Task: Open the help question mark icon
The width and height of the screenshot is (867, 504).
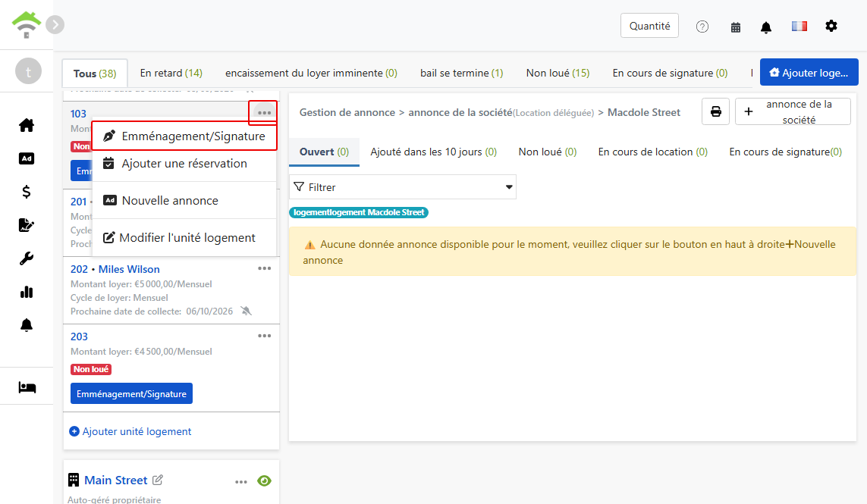Action: click(702, 27)
